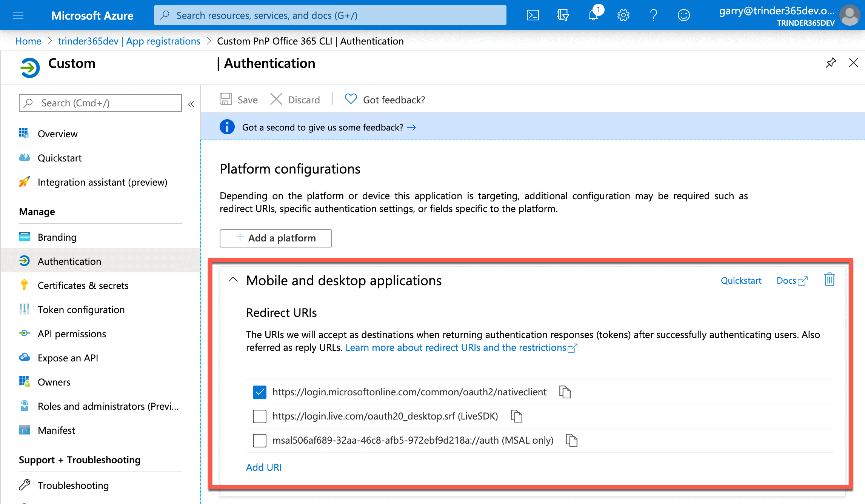Go to trinder365dev App registrations breadcrumb
Screen dimensions: 865x504
pos(129,41)
